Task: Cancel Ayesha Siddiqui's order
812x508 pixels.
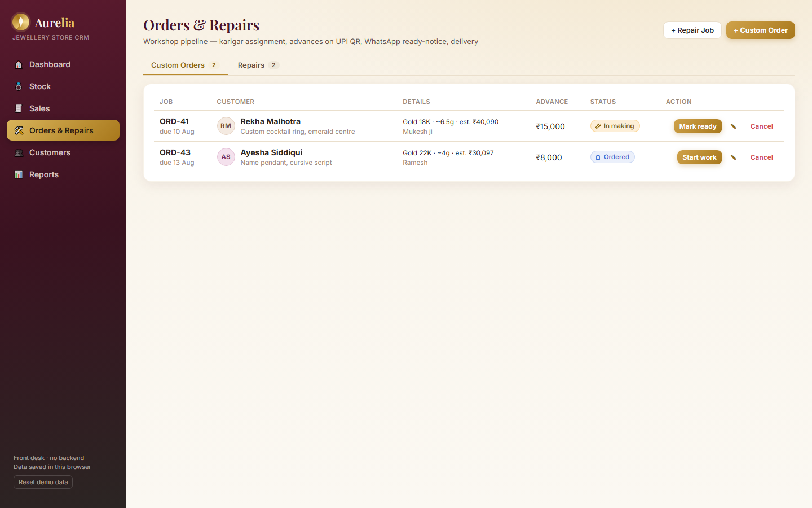Action: coord(761,157)
